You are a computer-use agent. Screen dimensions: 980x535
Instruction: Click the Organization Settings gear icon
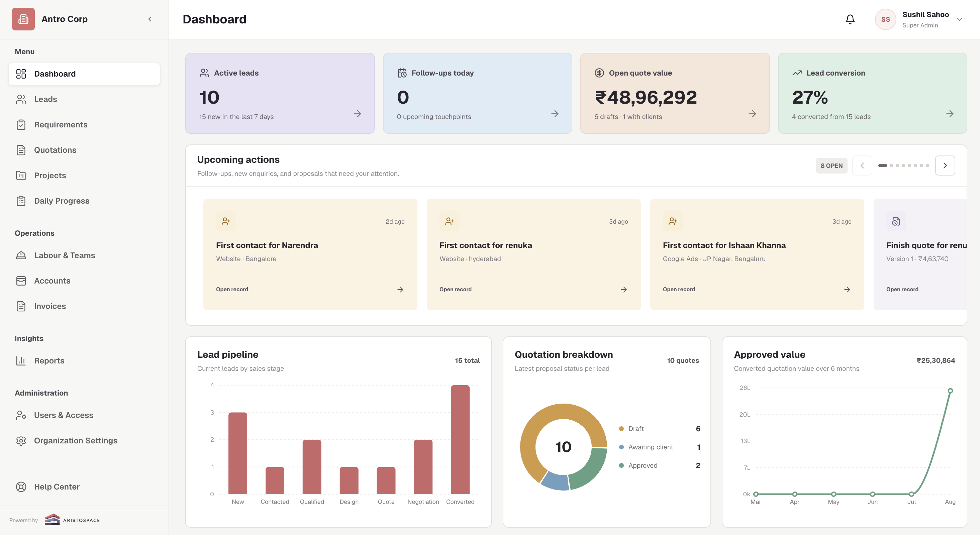coord(21,440)
